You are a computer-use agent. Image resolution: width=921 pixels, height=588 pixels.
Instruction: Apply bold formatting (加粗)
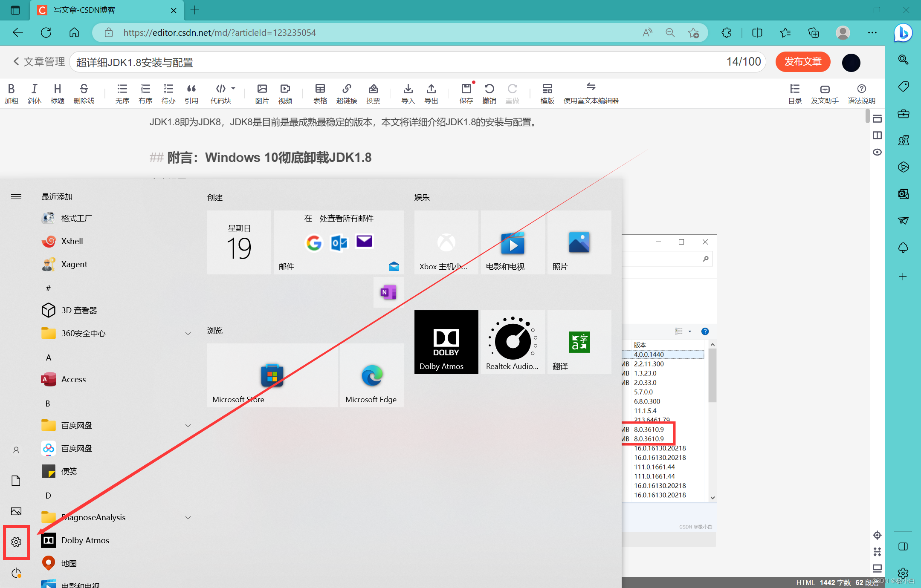coord(12,94)
